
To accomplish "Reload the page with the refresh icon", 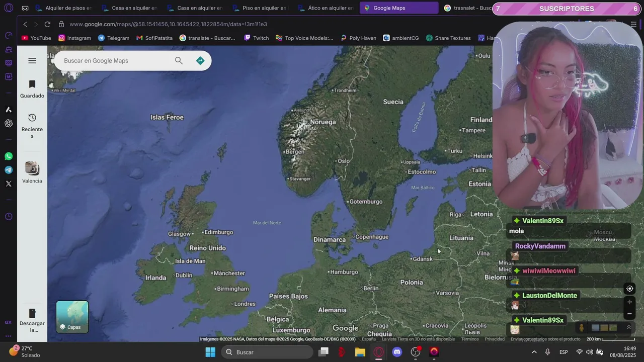I will [47, 24].
